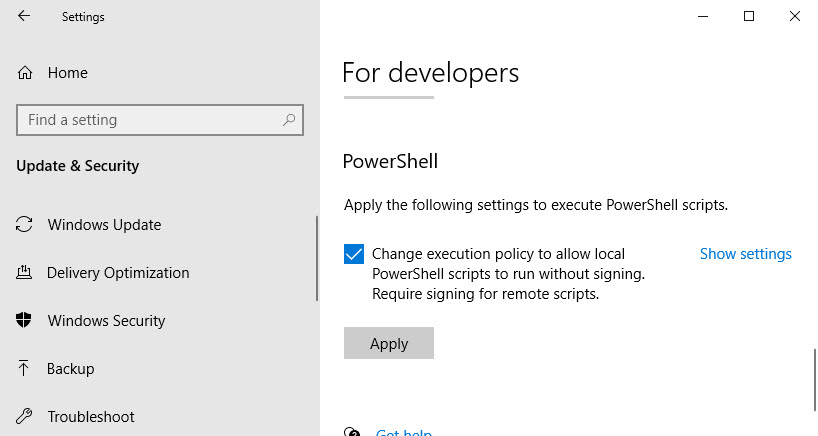Click the main page vertical scrollbar
The image size is (818, 436).
815,380
